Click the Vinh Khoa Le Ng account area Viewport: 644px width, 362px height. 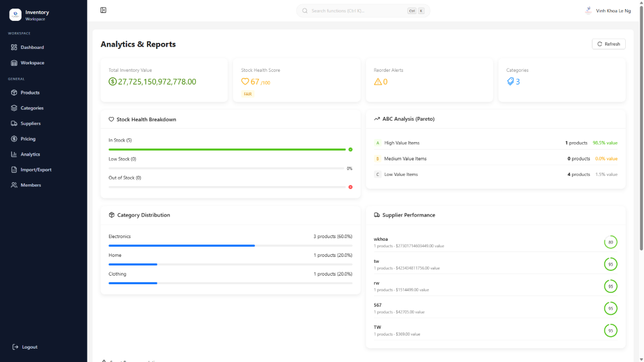click(x=608, y=10)
